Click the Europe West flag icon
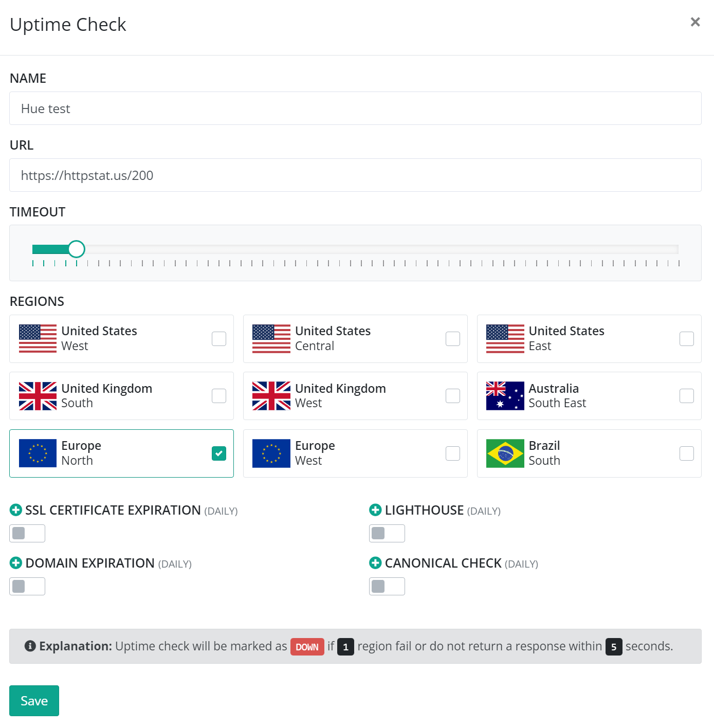This screenshot has width=714, height=728. [x=271, y=453]
